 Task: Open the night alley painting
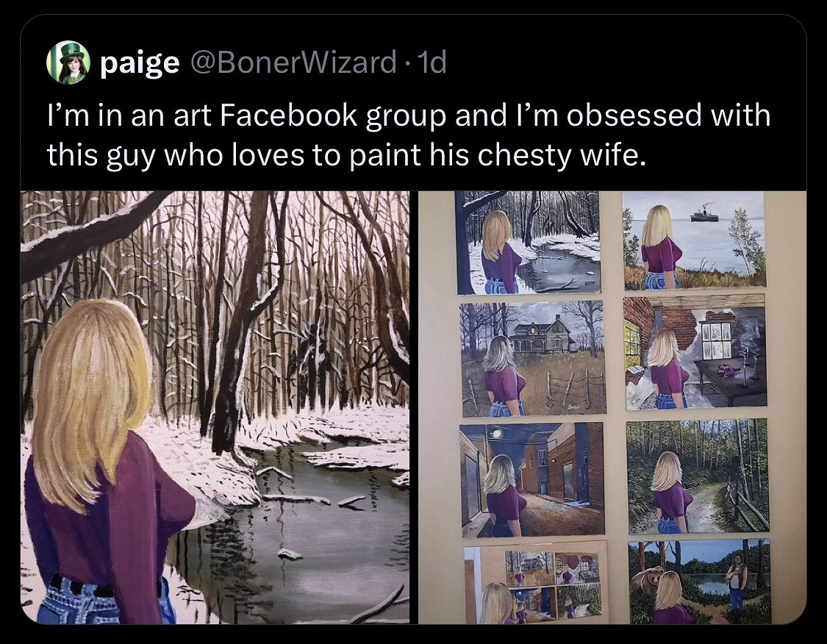click(531, 479)
